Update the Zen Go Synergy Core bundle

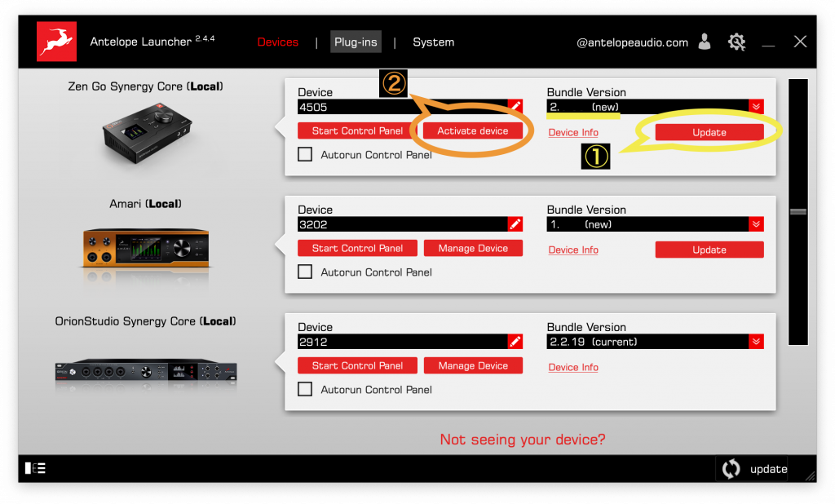pyautogui.click(x=709, y=132)
